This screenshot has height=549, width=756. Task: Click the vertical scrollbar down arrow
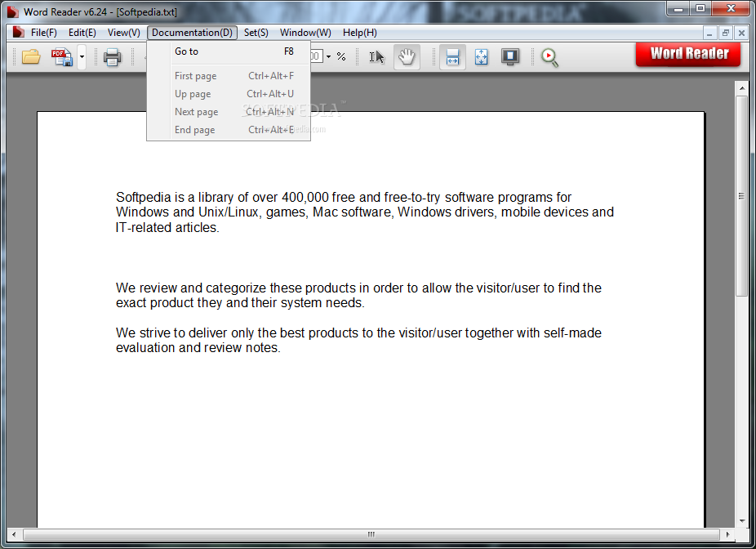tap(741, 521)
